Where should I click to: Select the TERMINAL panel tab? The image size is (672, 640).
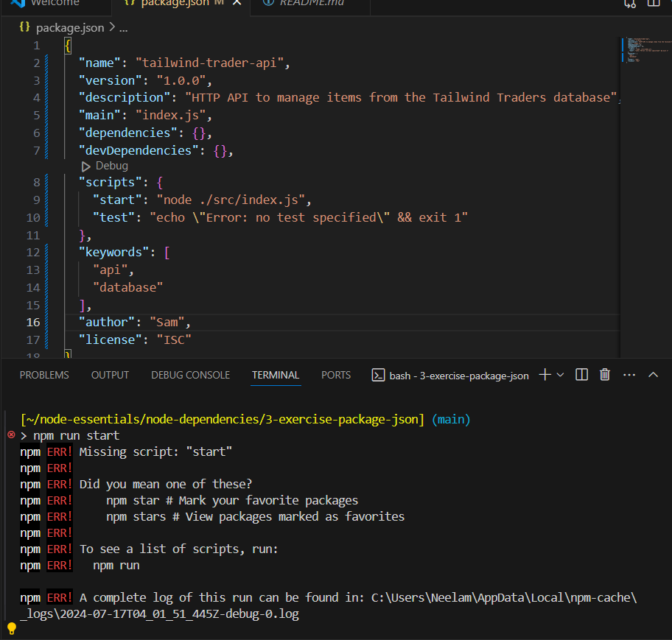click(276, 376)
